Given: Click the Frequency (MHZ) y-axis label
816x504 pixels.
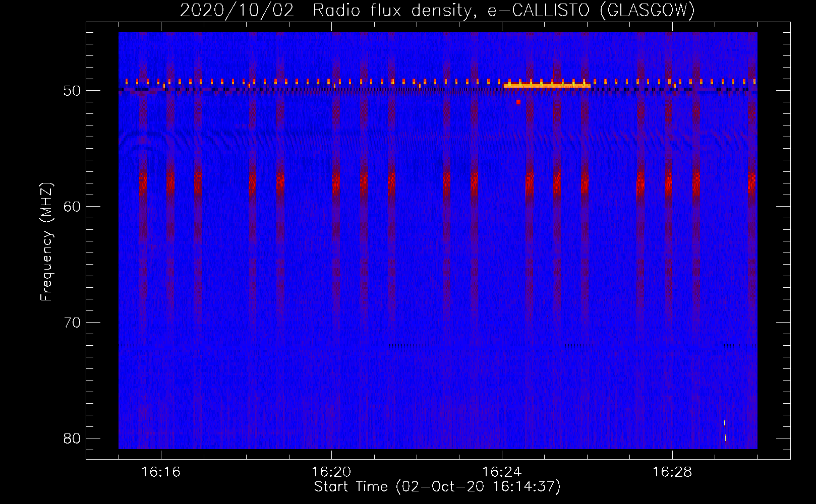Looking at the screenshot, I should [x=46, y=242].
